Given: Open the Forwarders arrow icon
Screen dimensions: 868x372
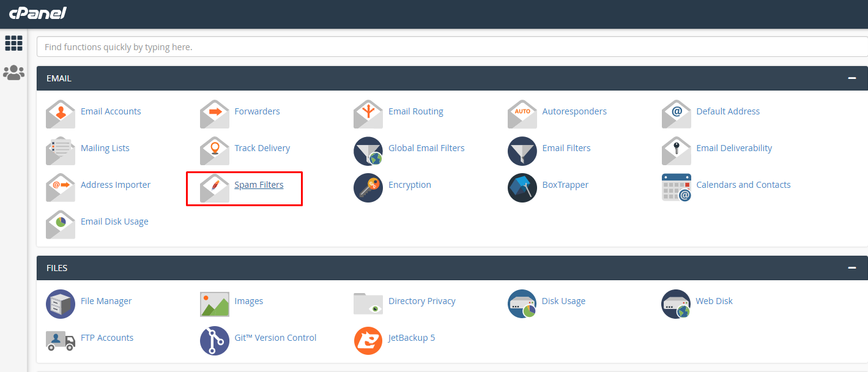Looking at the screenshot, I should [x=215, y=113].
